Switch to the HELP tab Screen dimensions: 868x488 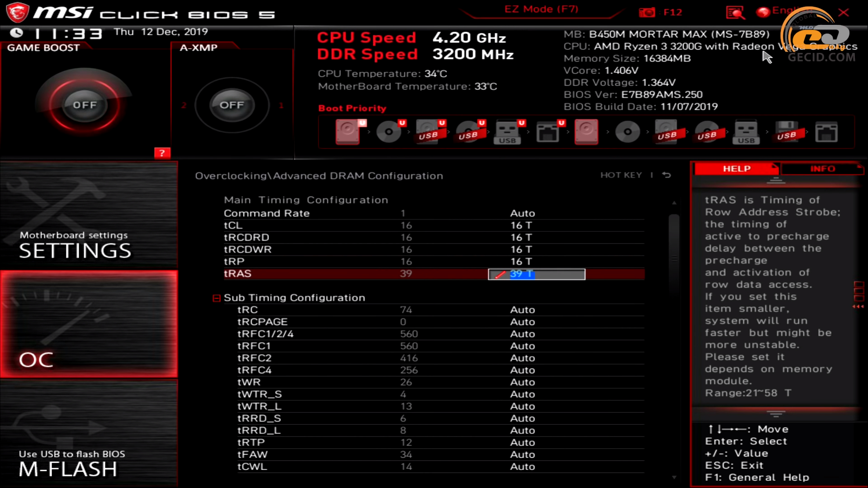click(736, 169)
